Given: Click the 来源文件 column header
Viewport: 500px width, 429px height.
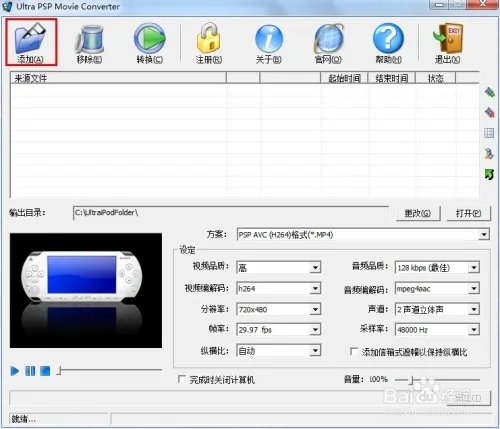Looking at the screenshot, I should [118, 78].
